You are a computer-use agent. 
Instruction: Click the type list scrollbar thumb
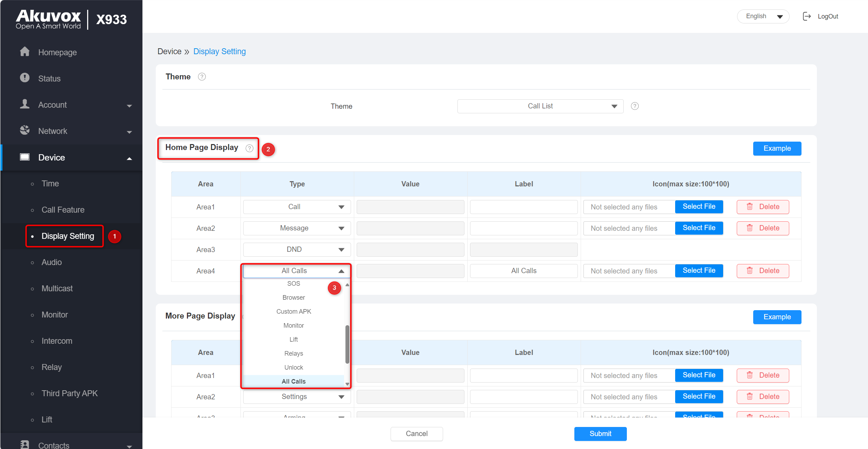click(347, 344)
